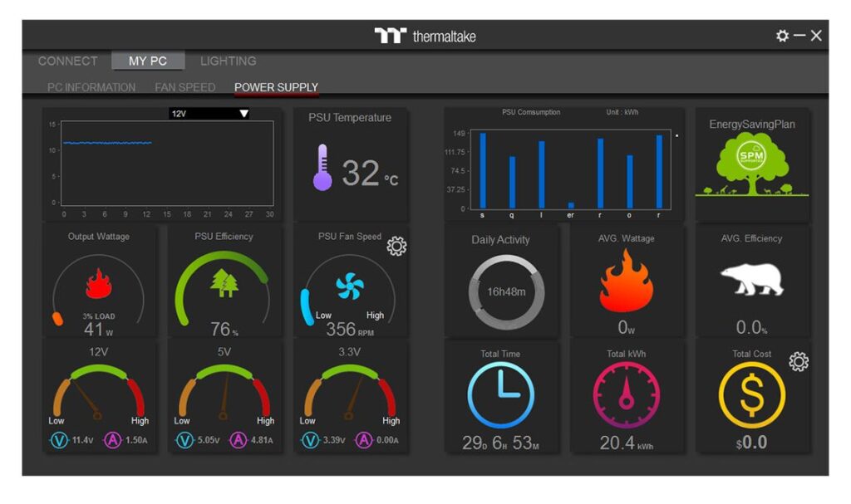
Task: Open settings gear in title bar
Action: [782, 36]
